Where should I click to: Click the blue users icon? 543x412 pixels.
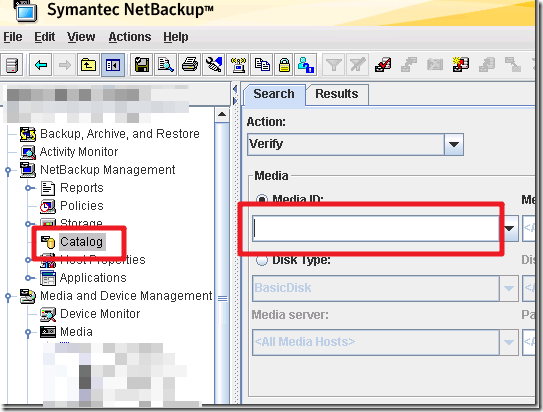tap(306, 65)
